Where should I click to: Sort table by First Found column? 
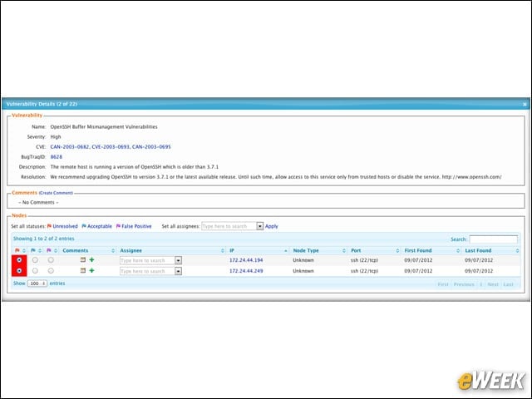point(431,250)
